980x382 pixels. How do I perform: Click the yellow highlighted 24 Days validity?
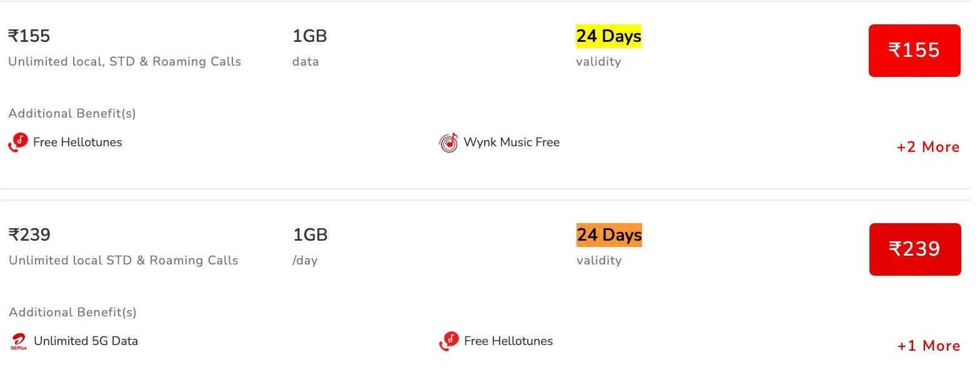[608, 36]
